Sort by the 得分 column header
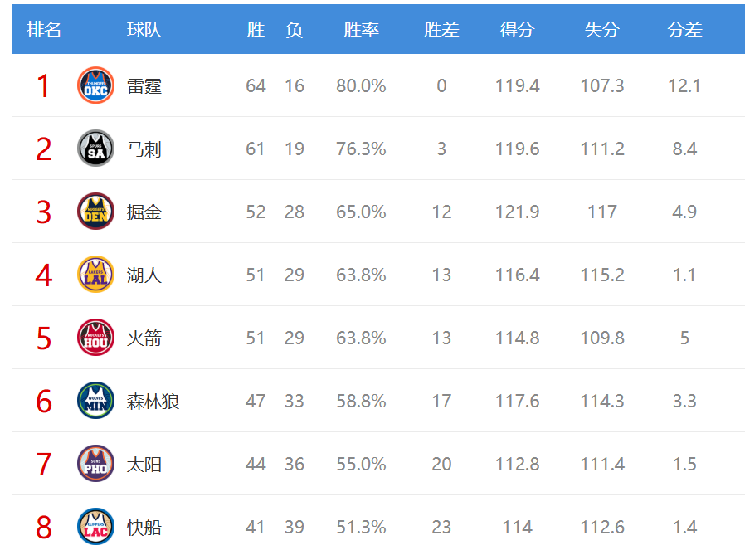This screenshot has height=560, width=745. click(517, 30)
